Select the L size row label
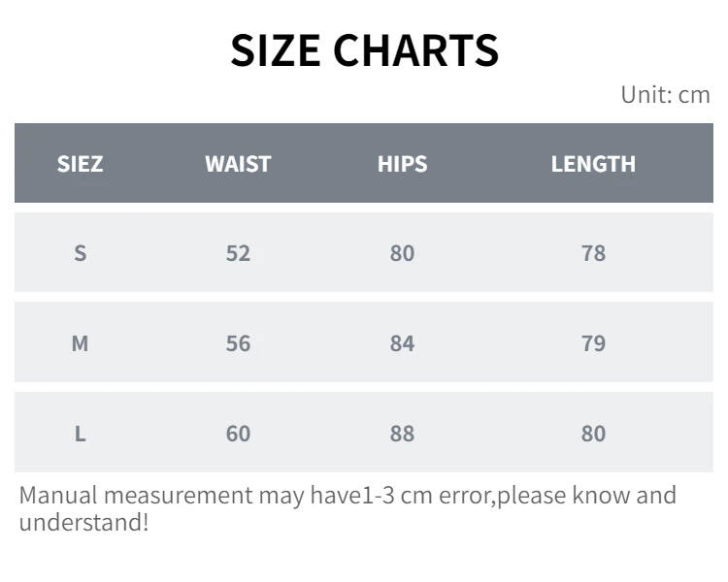This screenshot has width=728, height=582. [81, 434]
